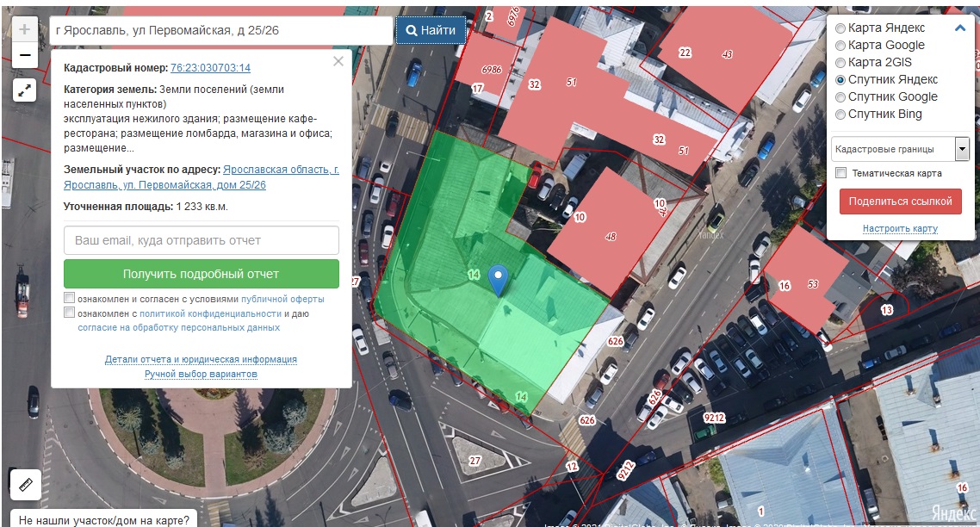Open the Ярославская область address link
980x527 pixels.
pyautogui.click(x=202, y=177)
